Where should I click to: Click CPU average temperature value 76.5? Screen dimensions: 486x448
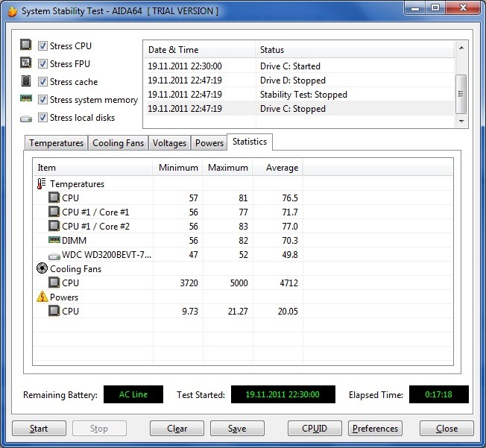290,198
